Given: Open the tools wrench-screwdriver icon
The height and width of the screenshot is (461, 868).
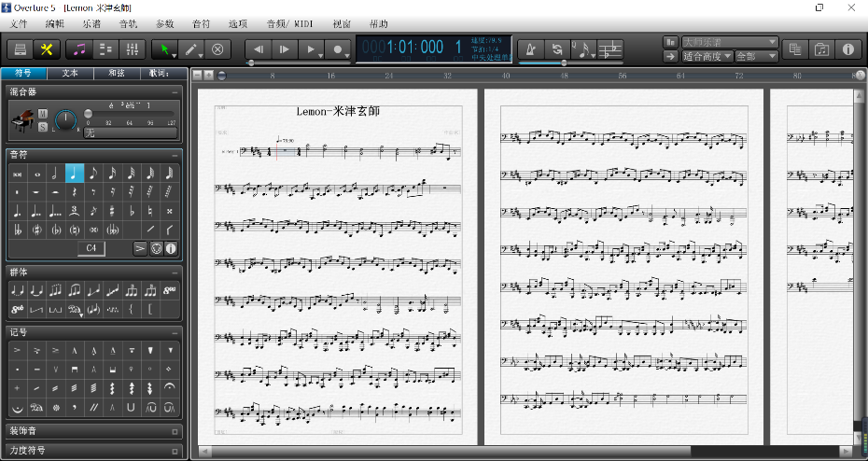Looking at the screenshot, I should (47, 49).
